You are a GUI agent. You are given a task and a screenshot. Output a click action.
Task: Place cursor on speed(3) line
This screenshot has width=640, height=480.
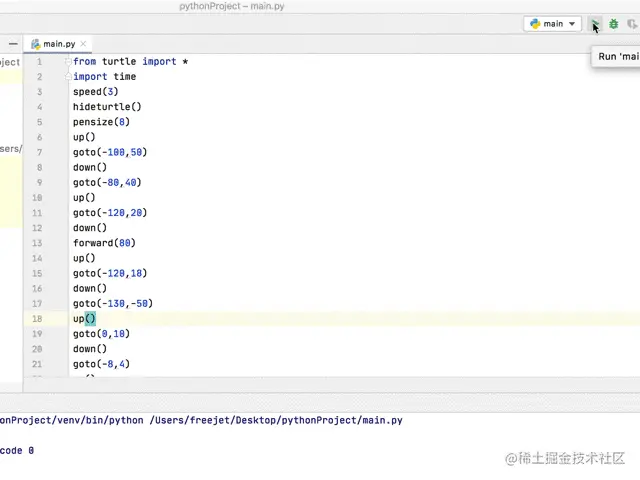[96, 92]
